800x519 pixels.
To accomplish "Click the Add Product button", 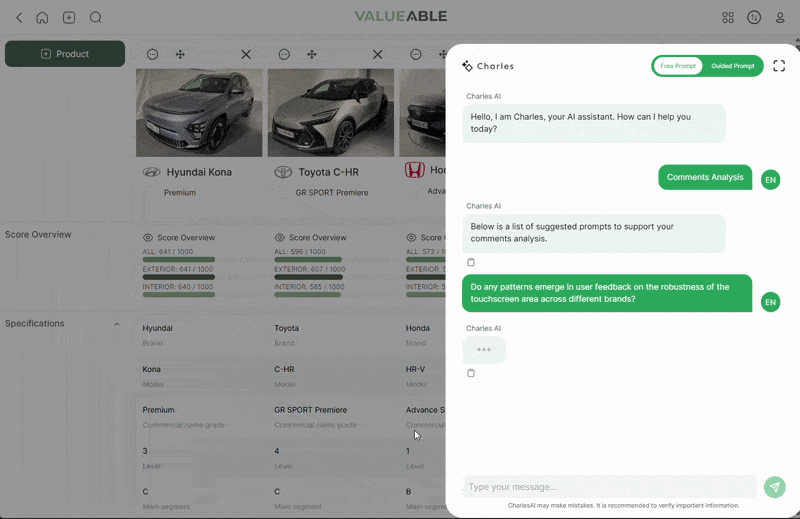I will pos(65,54).
